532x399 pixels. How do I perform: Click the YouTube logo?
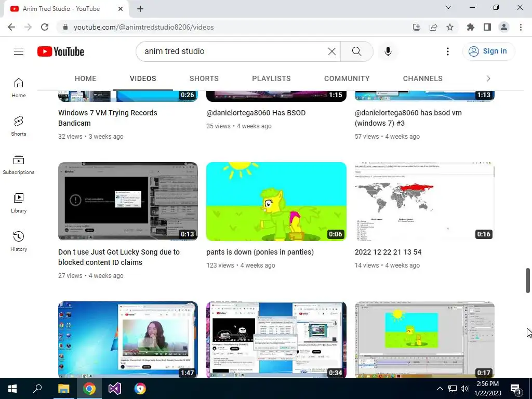click(x=61, y=51)
